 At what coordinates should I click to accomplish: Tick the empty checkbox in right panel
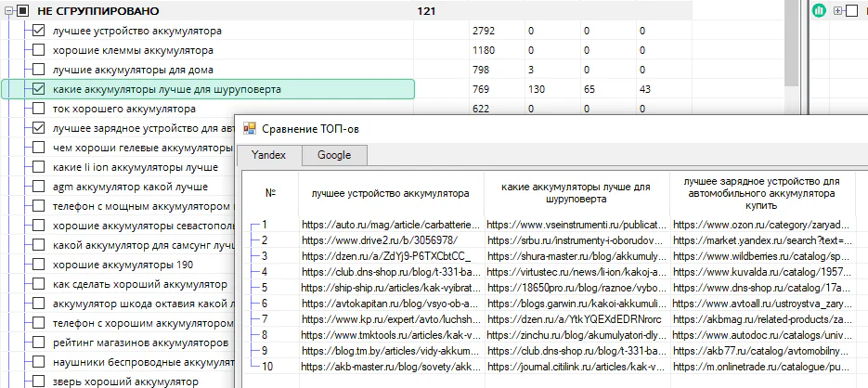[850, 10]
